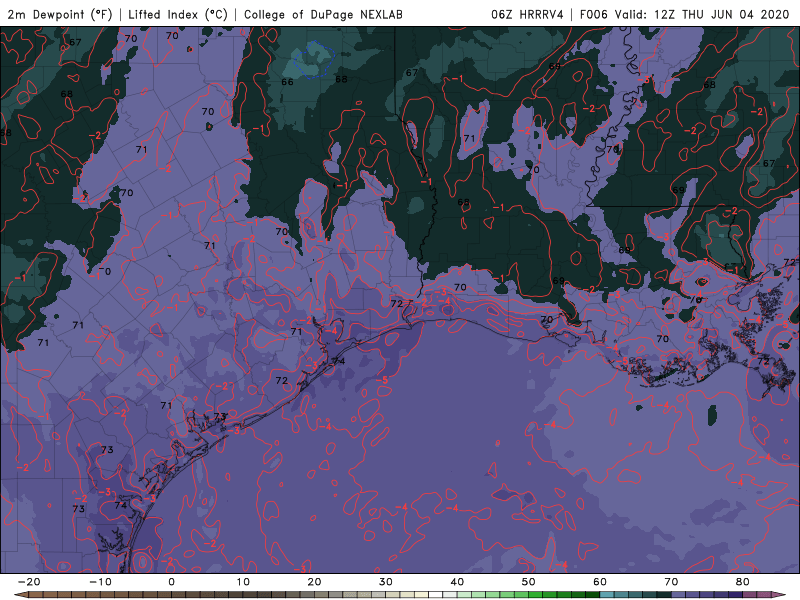Click the "F006" forecast hour text
The width and height of the screenshot is (800, 600).
click(x=594, y=15)
